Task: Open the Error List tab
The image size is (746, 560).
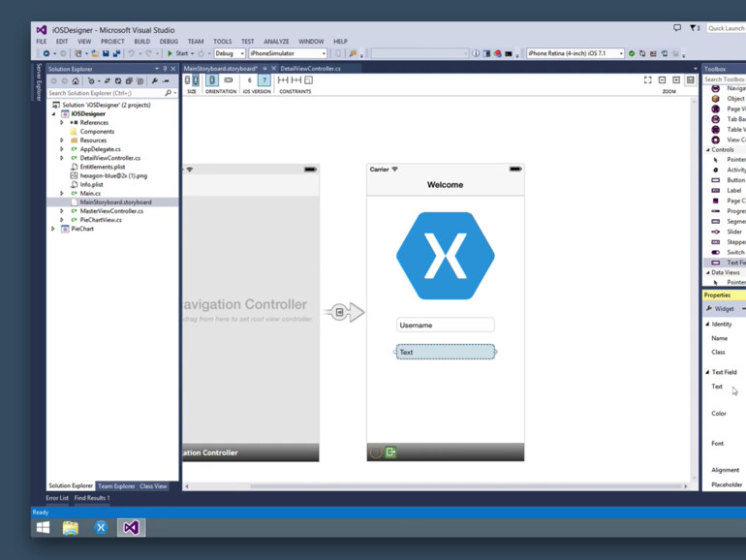Action: coord(57,498)
